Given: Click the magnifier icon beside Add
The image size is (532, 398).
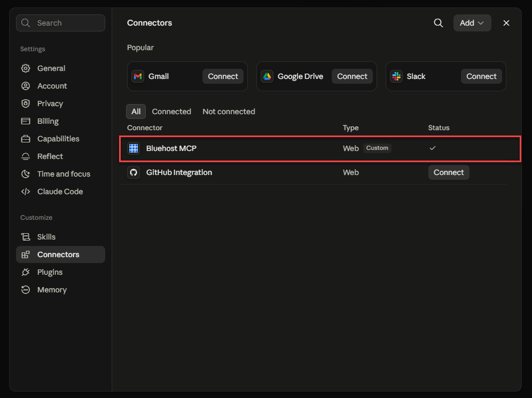Looking at the screenshot, I should pyautogui.click(x=439, y=23).
